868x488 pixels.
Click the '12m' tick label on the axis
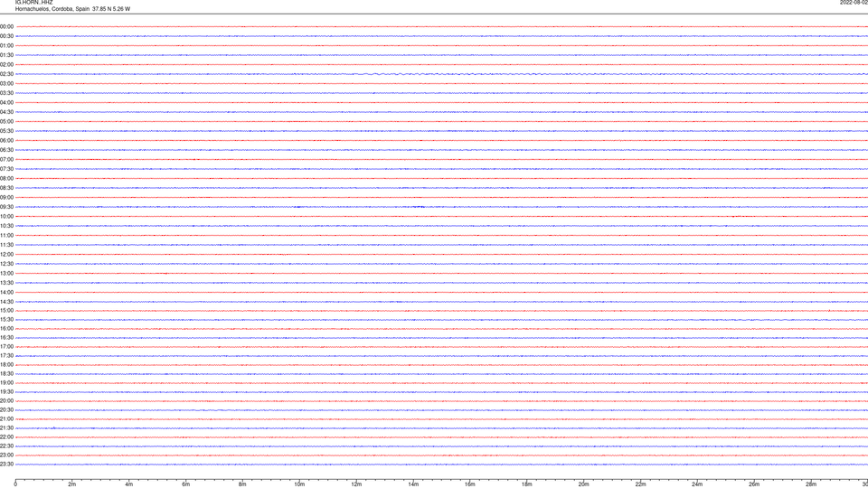pyautogui.click(x=356, y=484)
